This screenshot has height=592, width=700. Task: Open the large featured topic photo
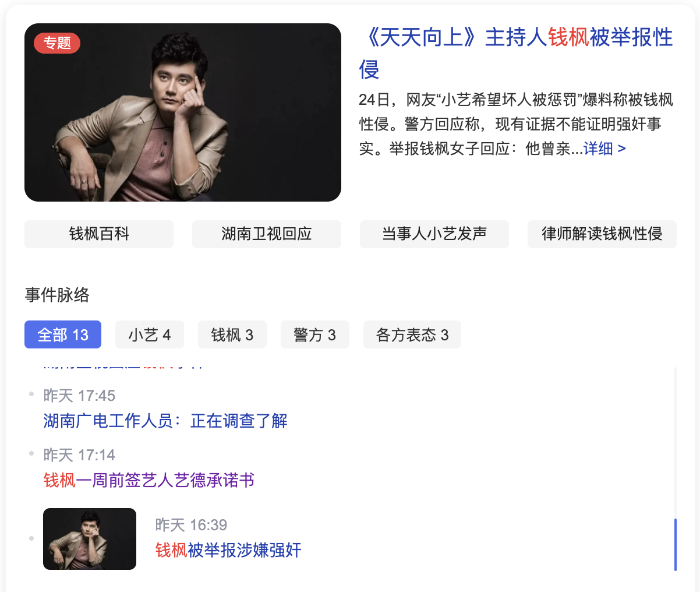point(183,112)
